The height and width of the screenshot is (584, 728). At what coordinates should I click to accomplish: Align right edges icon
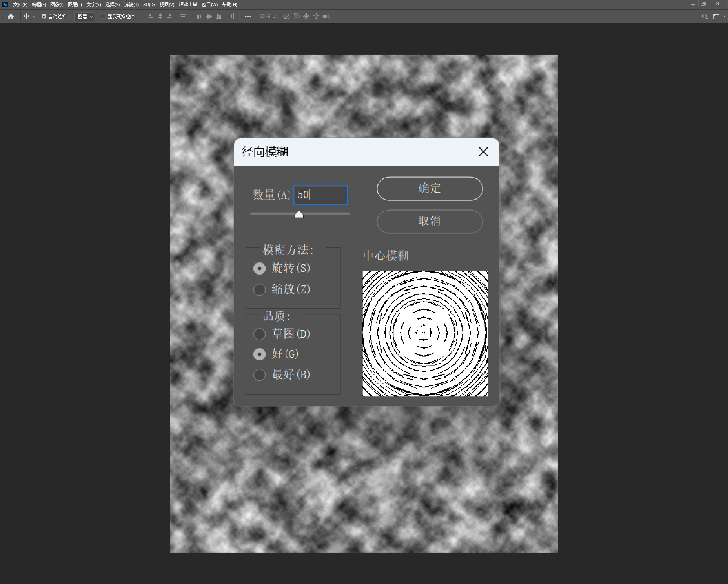click(x=170, y=16)
